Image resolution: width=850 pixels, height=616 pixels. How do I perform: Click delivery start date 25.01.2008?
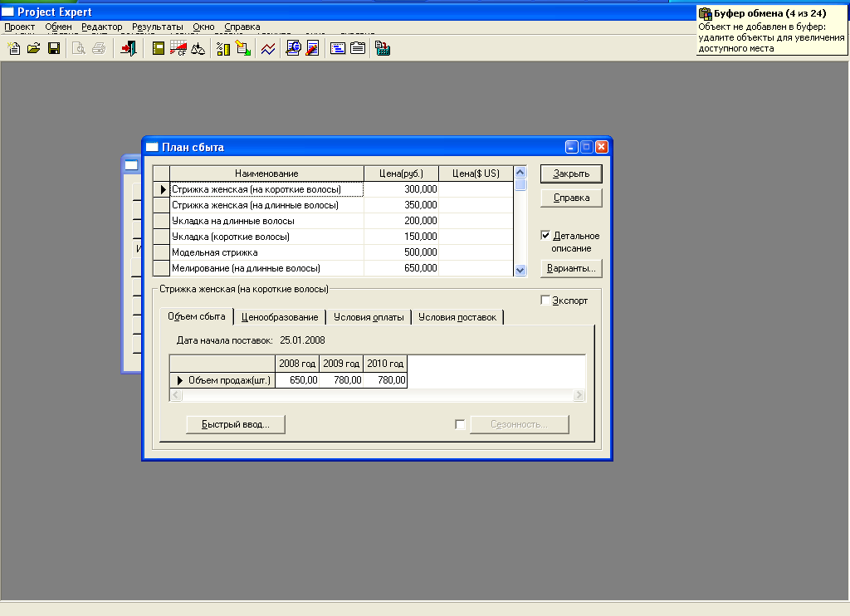[x=302, y=340]
